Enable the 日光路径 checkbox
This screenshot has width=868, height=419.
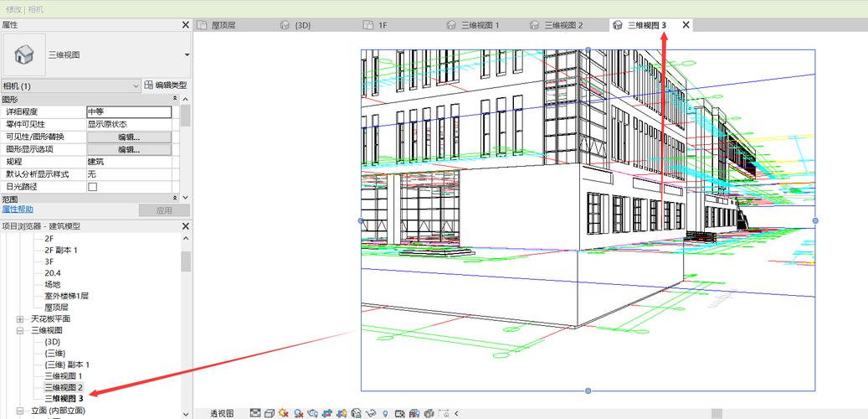point(92,187)
